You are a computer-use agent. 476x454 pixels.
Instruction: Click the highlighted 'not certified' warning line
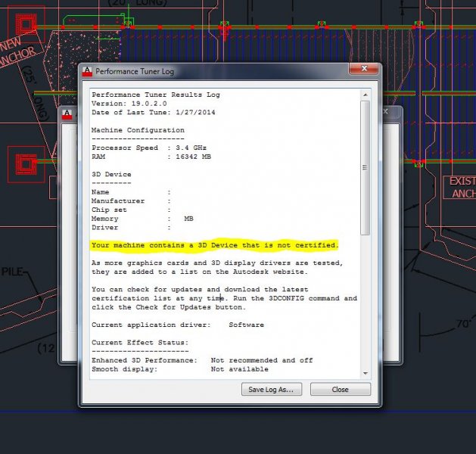click(215, 245)
